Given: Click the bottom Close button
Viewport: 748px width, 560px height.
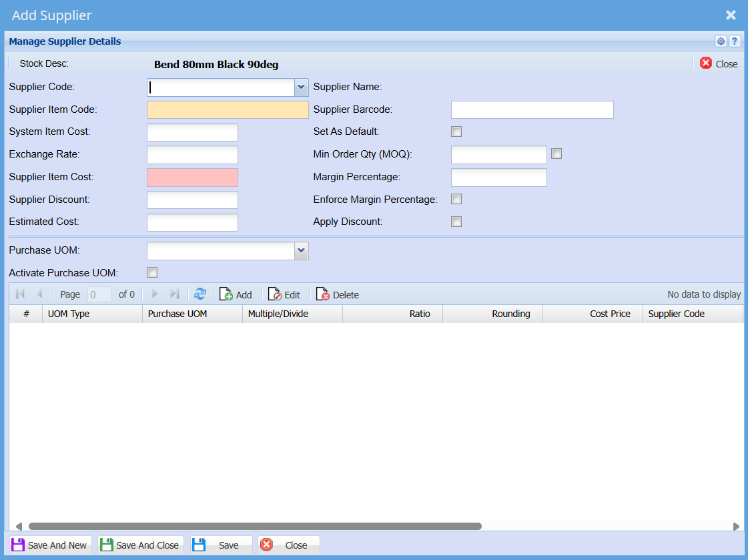Looking at the screenshot, I should [288, 545].
